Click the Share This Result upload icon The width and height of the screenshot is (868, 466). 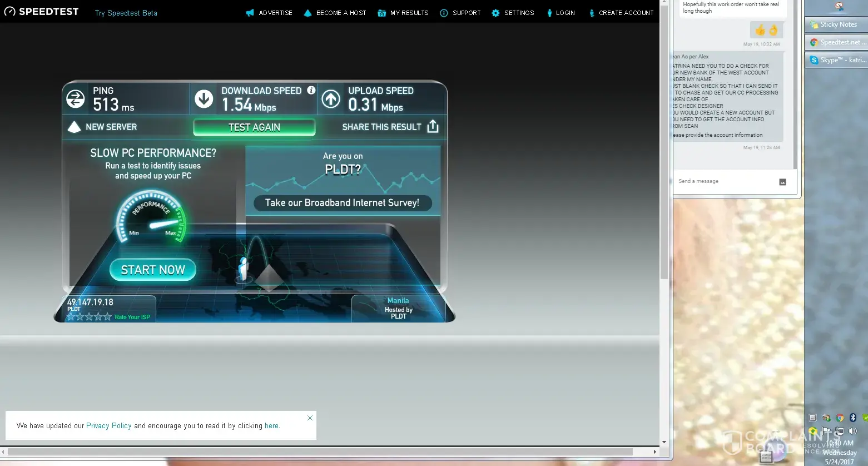coord(433,127)
